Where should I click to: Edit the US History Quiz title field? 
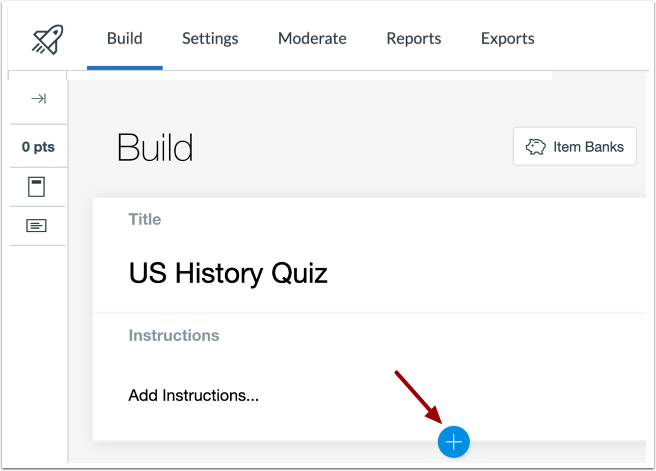(228, 272)
